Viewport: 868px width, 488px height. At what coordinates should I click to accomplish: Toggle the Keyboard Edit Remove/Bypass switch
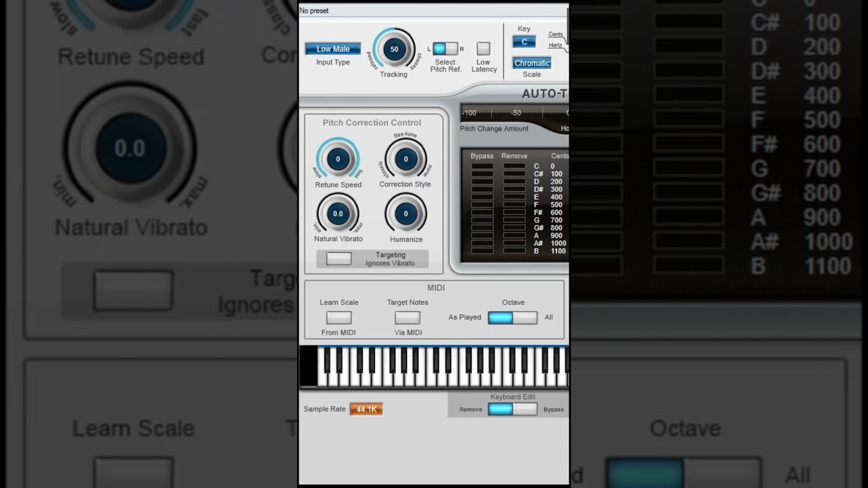pos(513,409)
